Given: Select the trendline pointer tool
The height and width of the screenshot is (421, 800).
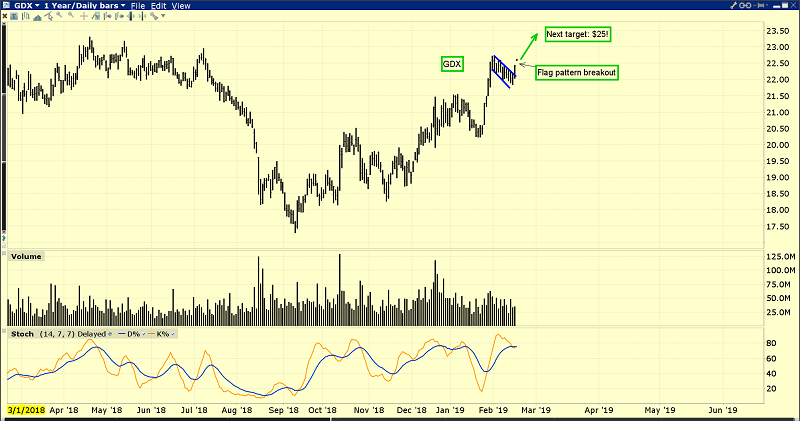Looking at the screenshot, I should click(48, 16).
